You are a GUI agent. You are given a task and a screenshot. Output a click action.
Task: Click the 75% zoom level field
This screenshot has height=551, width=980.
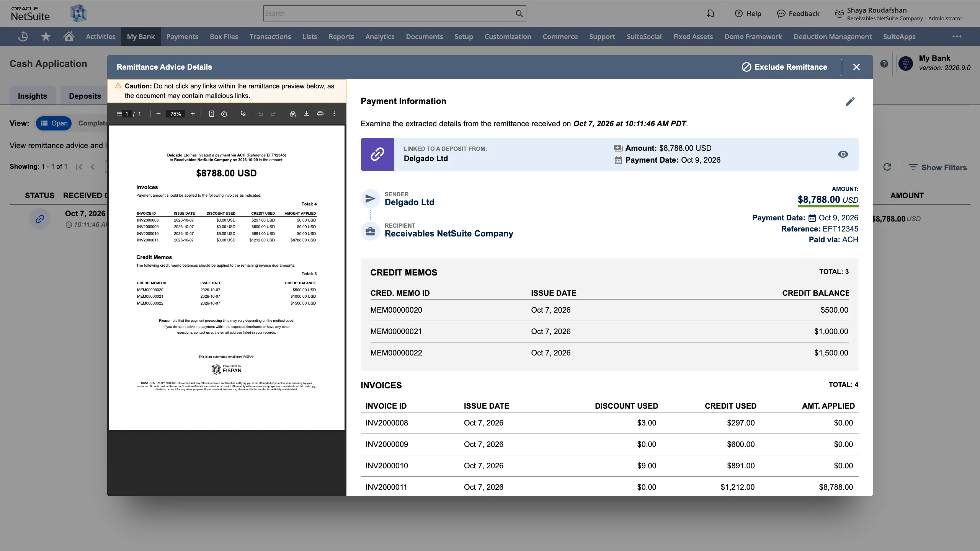(x=176, y=114)
